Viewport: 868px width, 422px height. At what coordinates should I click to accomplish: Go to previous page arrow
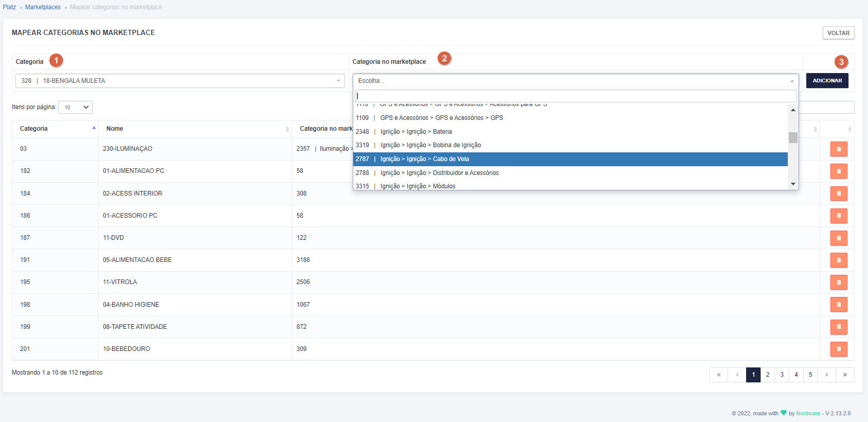(x=737, y=375)
